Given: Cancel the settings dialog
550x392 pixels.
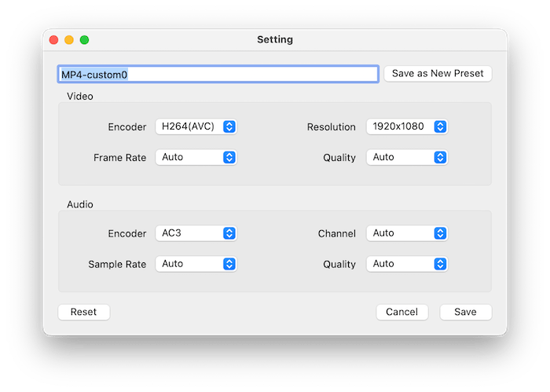Looking at the screenshot, I should coord(401,312).
